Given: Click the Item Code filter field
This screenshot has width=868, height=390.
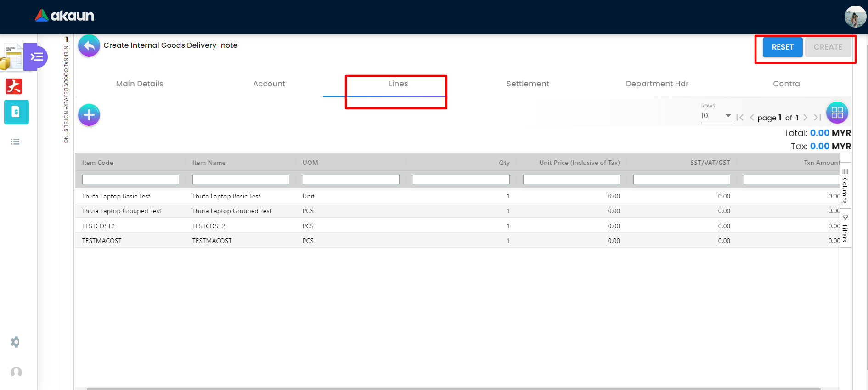Looking at the screenshot, I should pyautogui.click(x=130, y=180).
